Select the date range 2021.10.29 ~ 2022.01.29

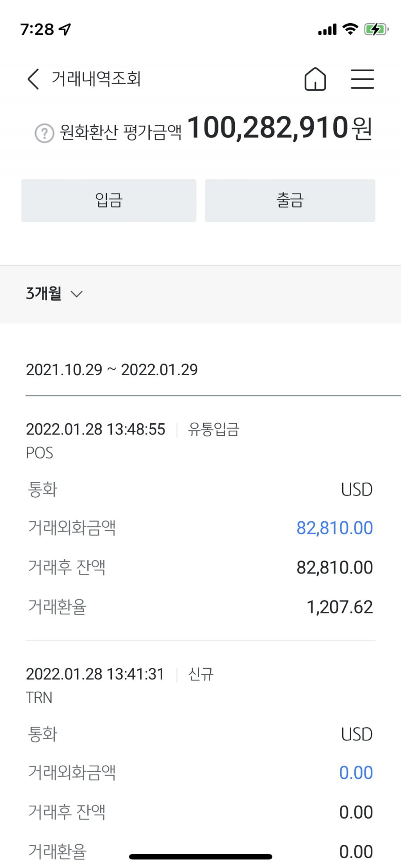[x=112, y=369]
